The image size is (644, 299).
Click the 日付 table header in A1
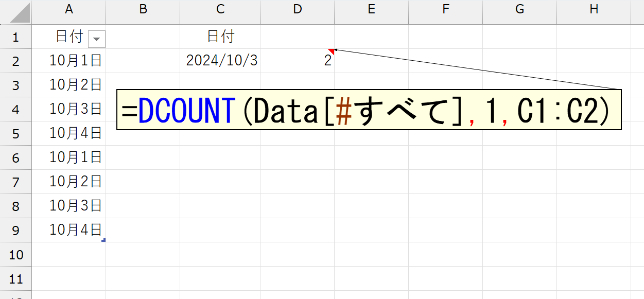pyautogui.click(x=69, y=37)
